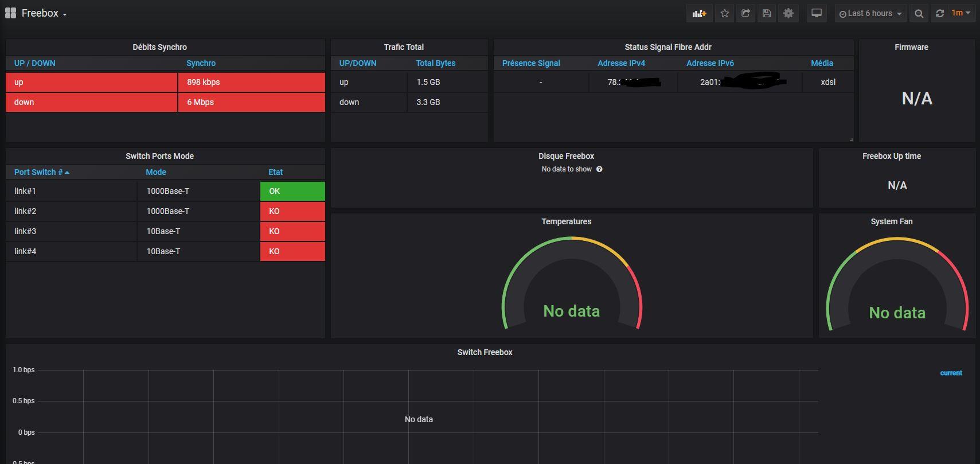Click the green OK status cell
This screenshot has width=980, height=464.
(x=292, y=191)
